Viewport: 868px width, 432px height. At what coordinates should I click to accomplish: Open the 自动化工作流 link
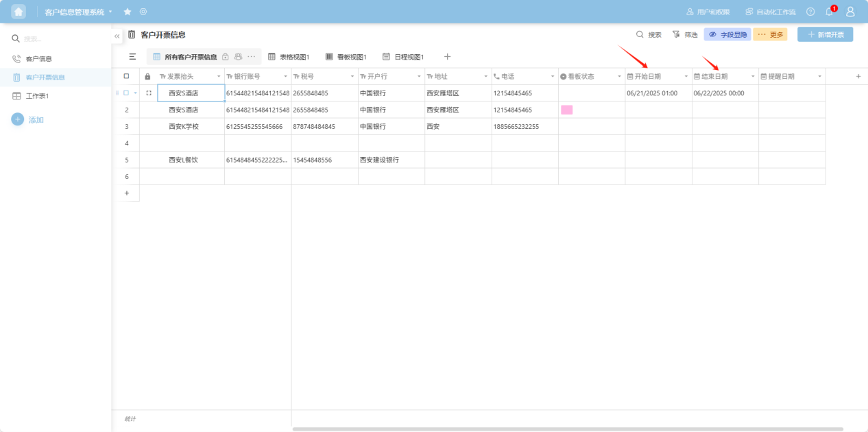pyautogui.click(x=771, y=12)
